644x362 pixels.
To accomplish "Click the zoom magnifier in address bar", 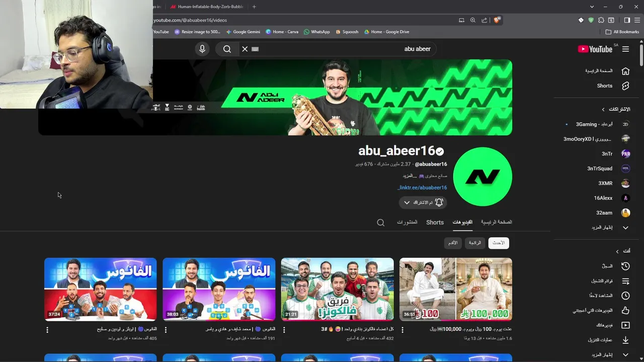I will pos(472,20).
